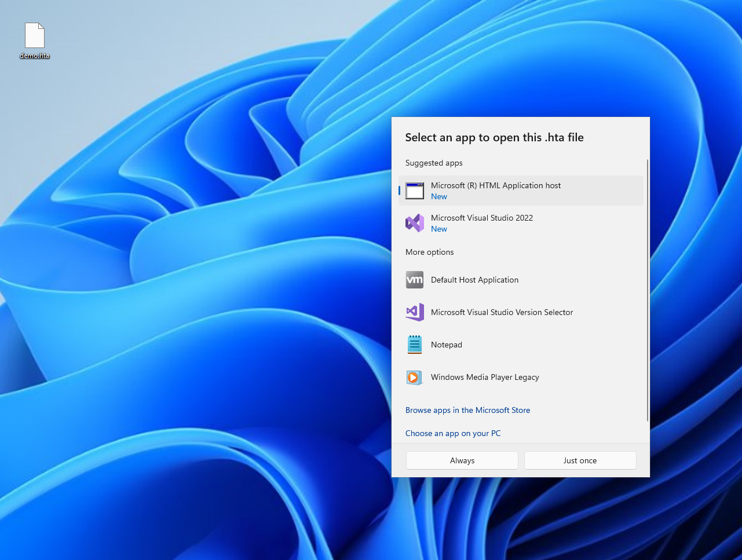Choose the "Microsoft Visual Studio Version Selector" label
Viewport: 742px width, 560px height.
tap(502, 312)
